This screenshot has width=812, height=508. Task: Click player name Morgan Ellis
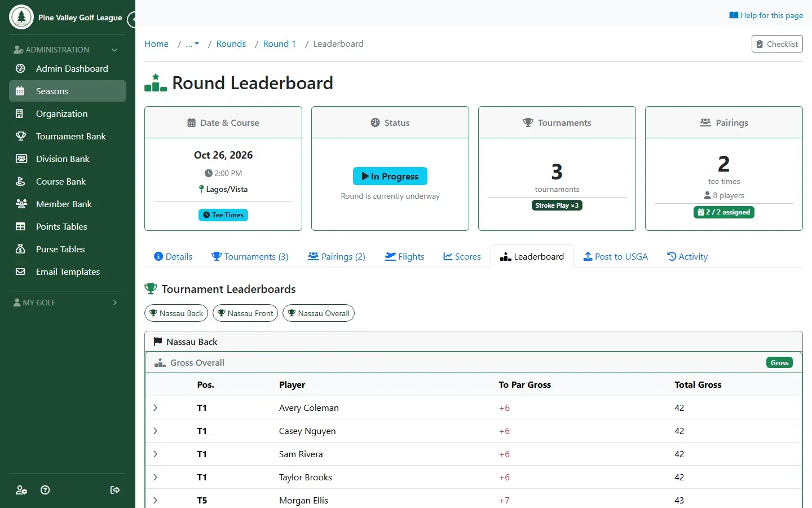[303, 500]
